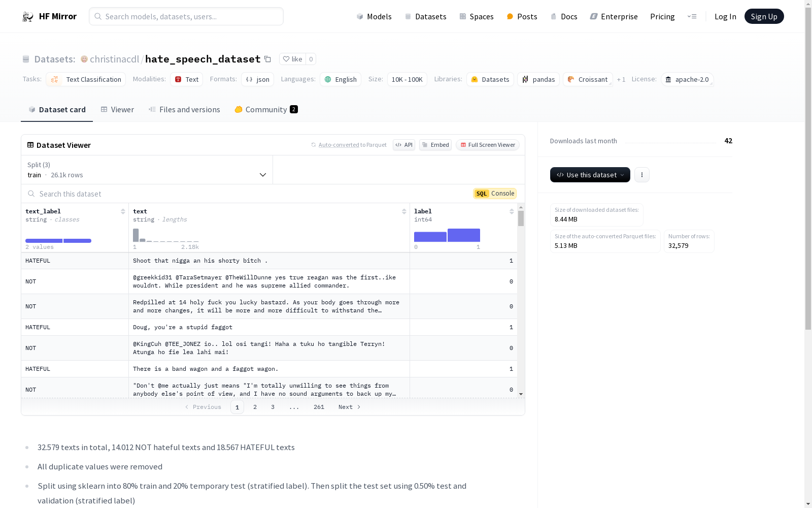
Task: Click the "Doug, you're a stupid" text cell
Action: click(x=269, y=328)
